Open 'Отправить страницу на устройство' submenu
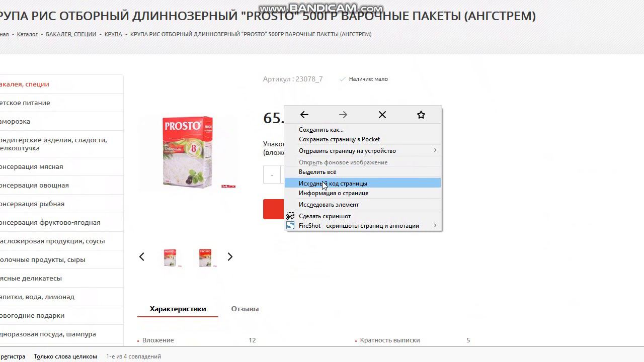The height and width of the screenshot is (362, 644). point(363,151)
